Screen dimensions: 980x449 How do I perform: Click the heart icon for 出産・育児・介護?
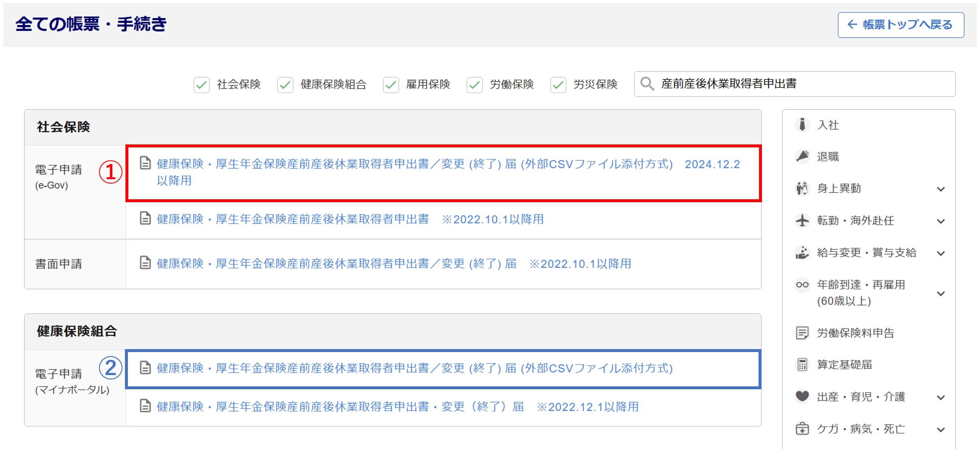click(x=802, y=396)
